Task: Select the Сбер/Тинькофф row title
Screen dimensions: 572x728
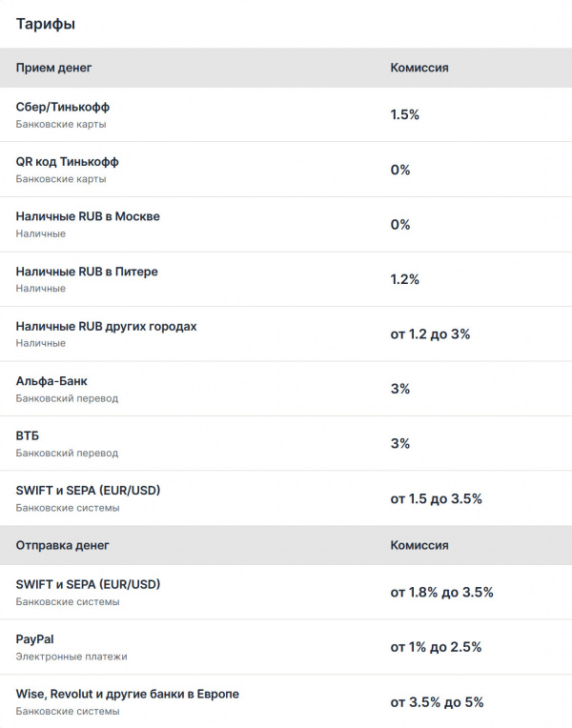Action: click(63, 107)
